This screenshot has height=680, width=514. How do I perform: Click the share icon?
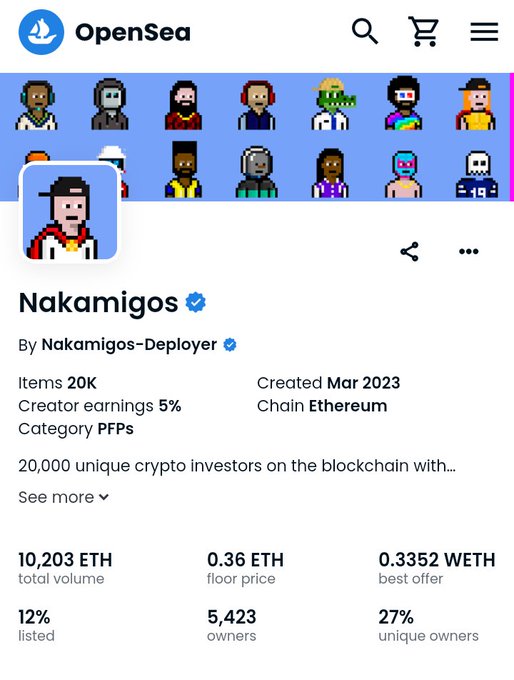coord(409,252)
